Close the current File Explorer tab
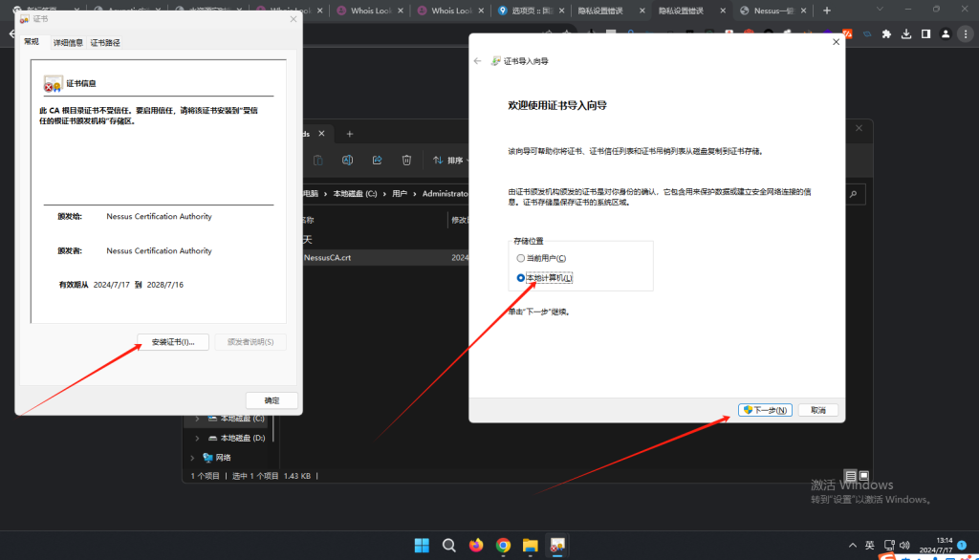Image resolution: width=979 pixels, height=560 pixels. [321, 134]
